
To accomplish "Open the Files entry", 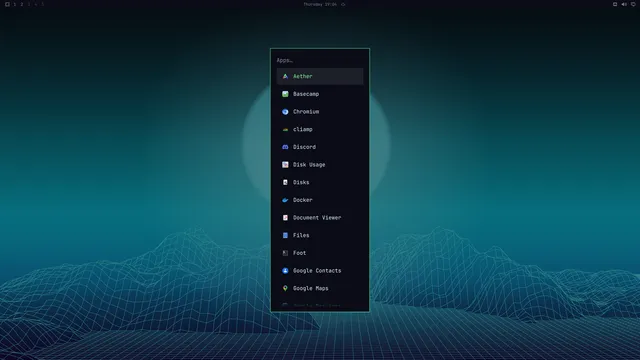I will (x=320, y=235).
